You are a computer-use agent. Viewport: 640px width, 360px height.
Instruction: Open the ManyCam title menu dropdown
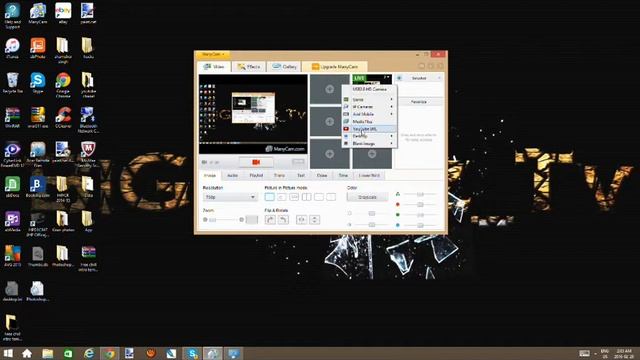(213, 54)
